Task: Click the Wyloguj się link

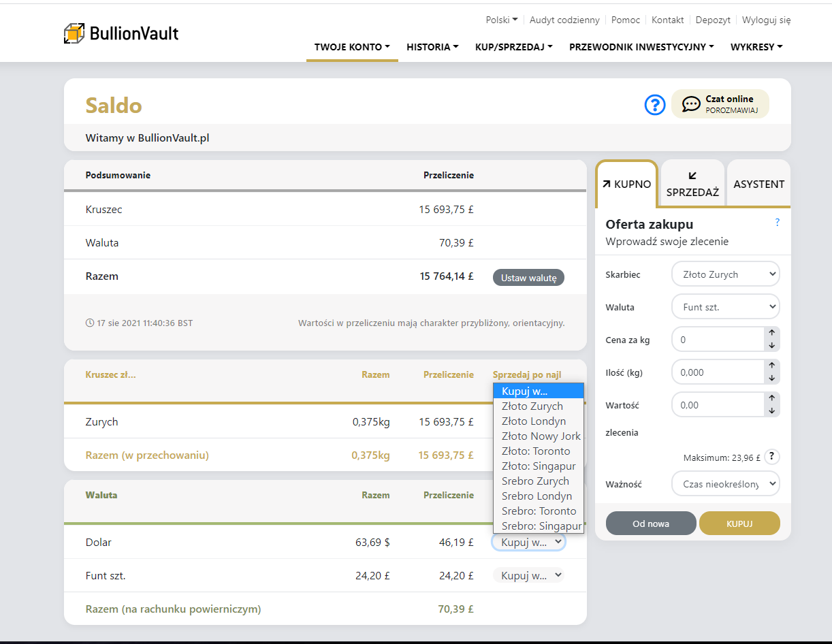Action: 766,20
